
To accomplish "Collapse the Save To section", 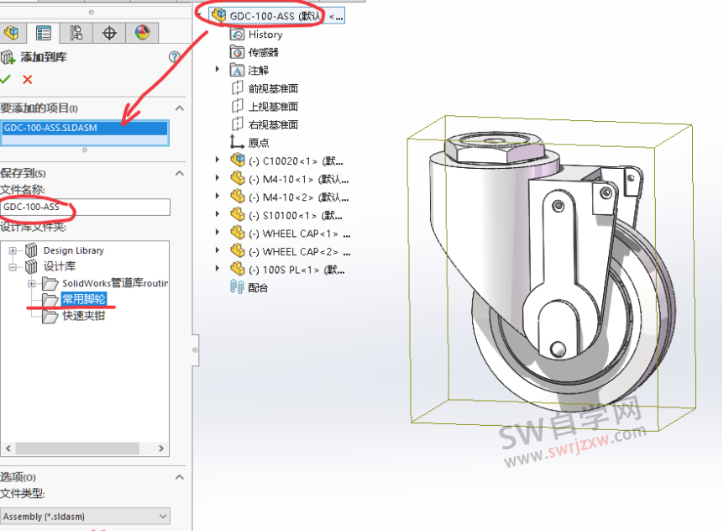I will coord(180,173).
